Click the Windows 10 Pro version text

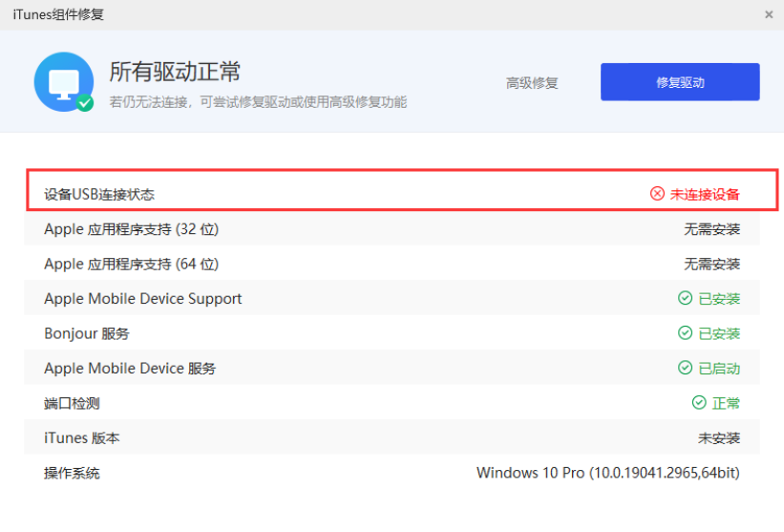607,473
